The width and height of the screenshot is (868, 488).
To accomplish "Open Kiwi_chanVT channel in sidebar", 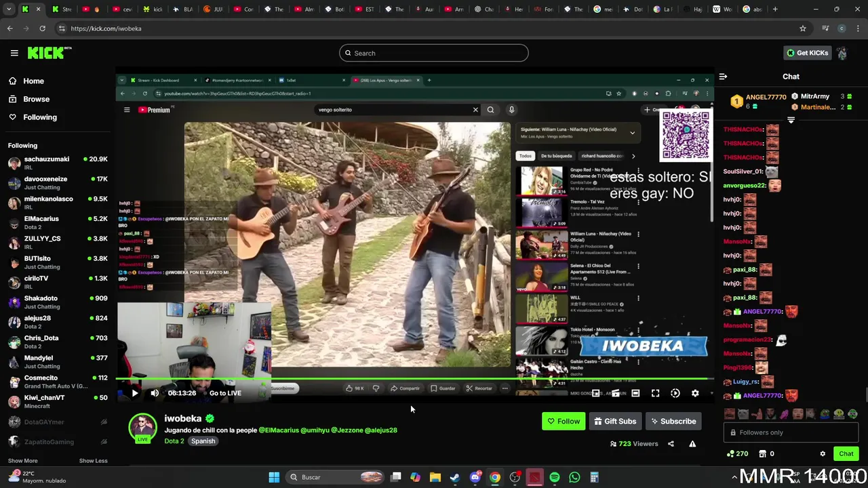I will tap(58, 401).
